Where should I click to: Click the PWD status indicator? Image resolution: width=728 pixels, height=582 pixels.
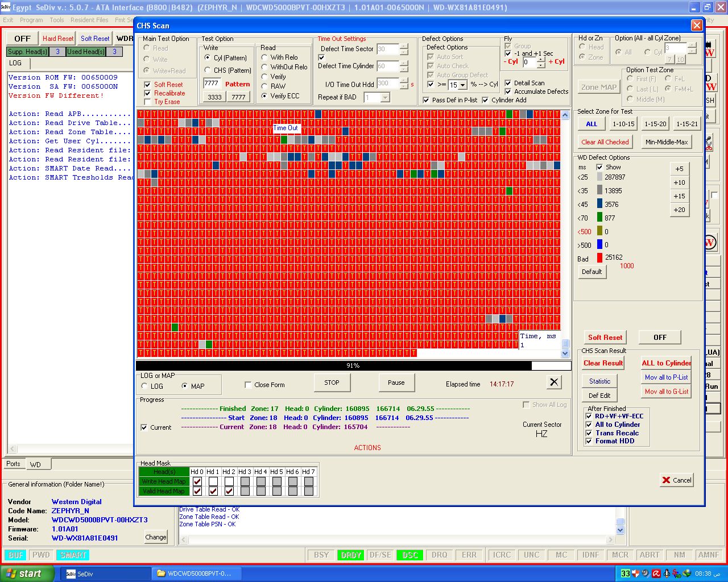click(41, 555)
